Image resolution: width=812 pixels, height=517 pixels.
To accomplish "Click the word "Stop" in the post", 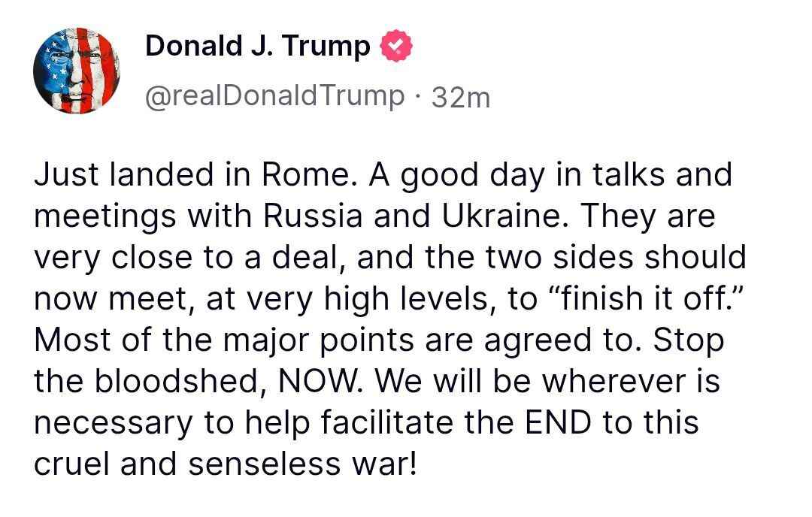I will point(688,340).
